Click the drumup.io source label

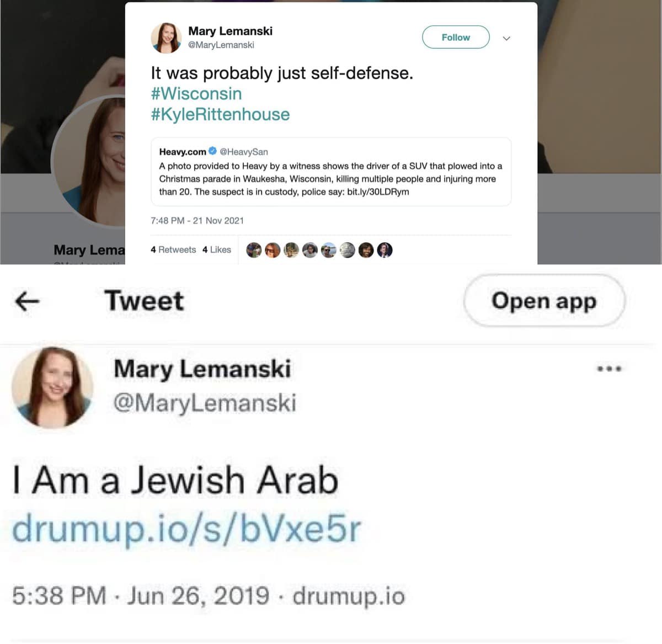click(x=349, y=597)
